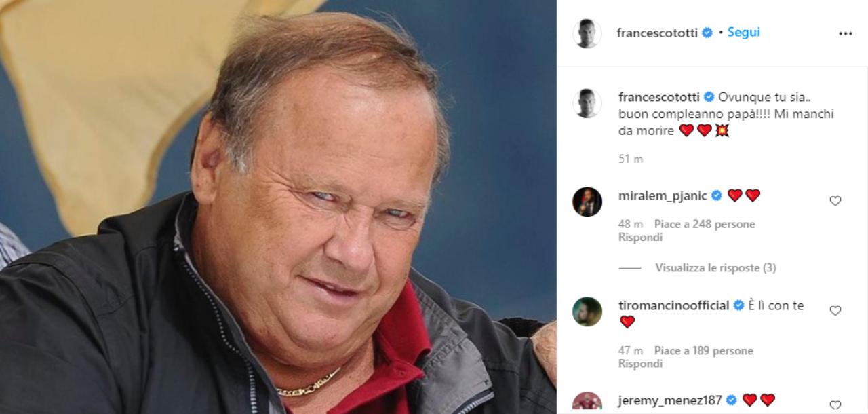The image size is (868, 414).
Task: Open jeremy_menez187's profile picture
Action: (x=587, y=403)
